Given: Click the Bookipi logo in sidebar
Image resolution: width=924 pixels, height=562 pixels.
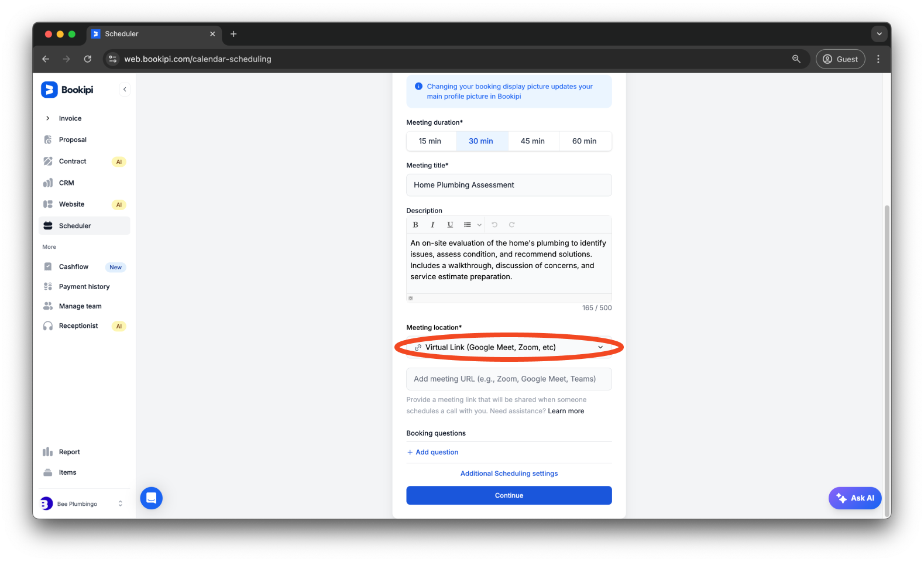Looking at the screenshot, I should (x=67, y=90).
